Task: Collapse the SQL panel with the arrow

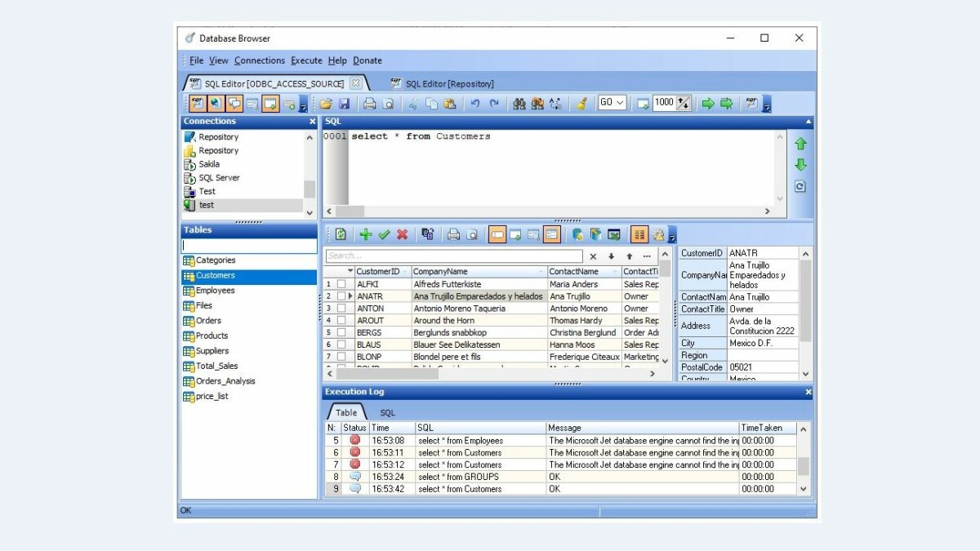Action: coord(808,122)
